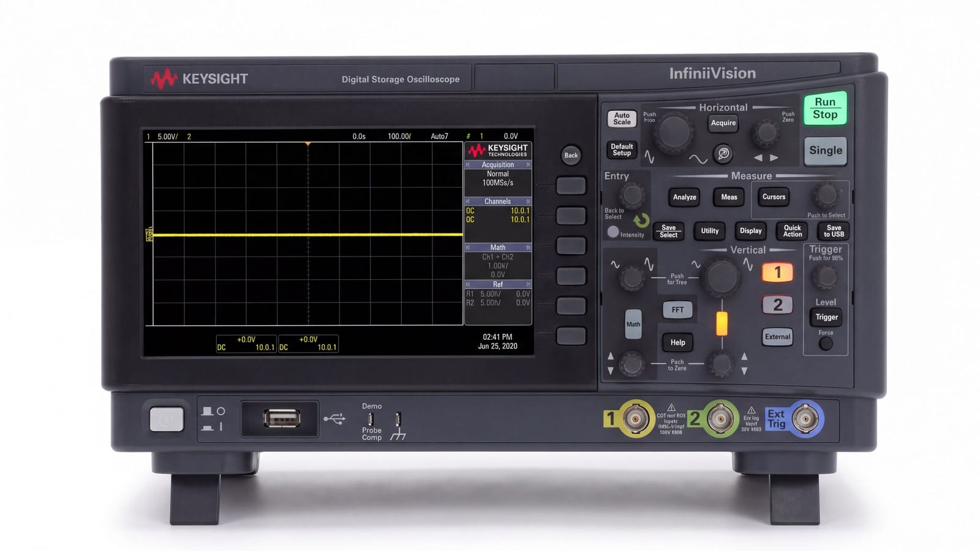Turn the Entry knob
The image size is (980, 551).
pos(631,195)
